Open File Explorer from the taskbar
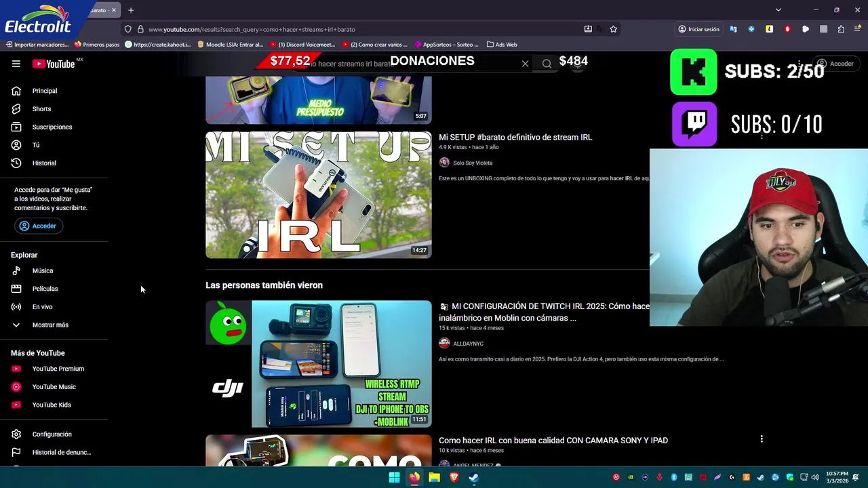Screen dimensions: 868x488 click(x=434, y=477)
